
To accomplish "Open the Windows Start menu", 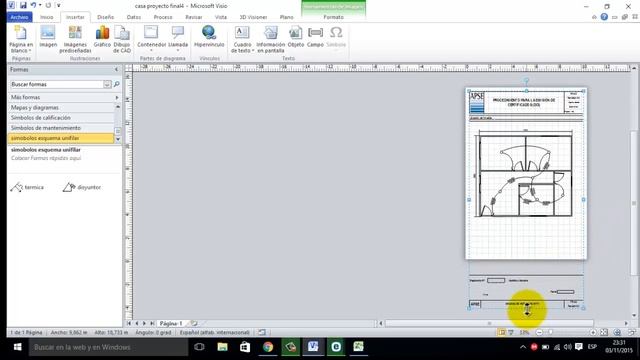I will point(17,347).
